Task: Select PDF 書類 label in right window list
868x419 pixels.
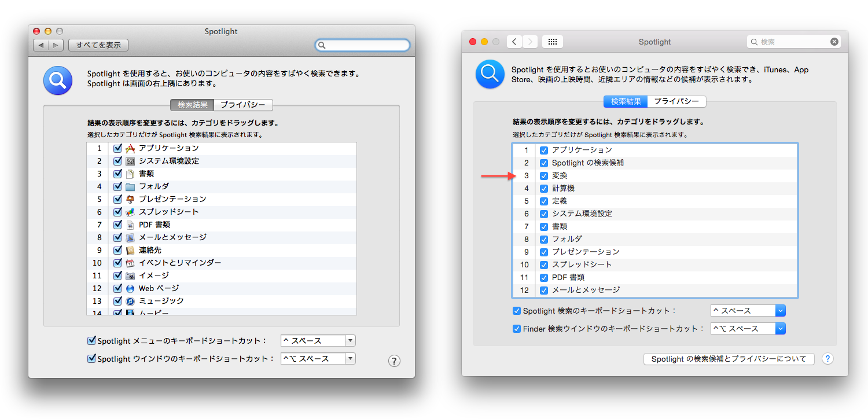Action: point(568,278)
